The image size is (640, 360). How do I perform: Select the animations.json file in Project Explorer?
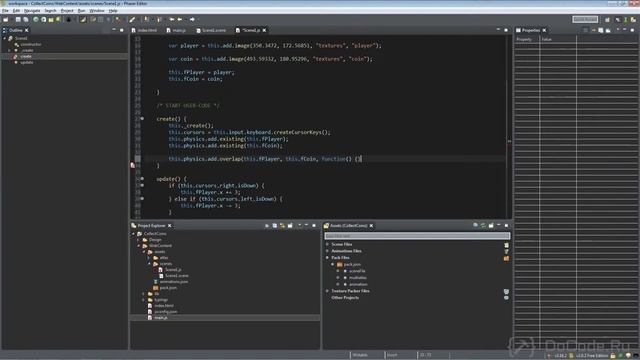point(173,282)
